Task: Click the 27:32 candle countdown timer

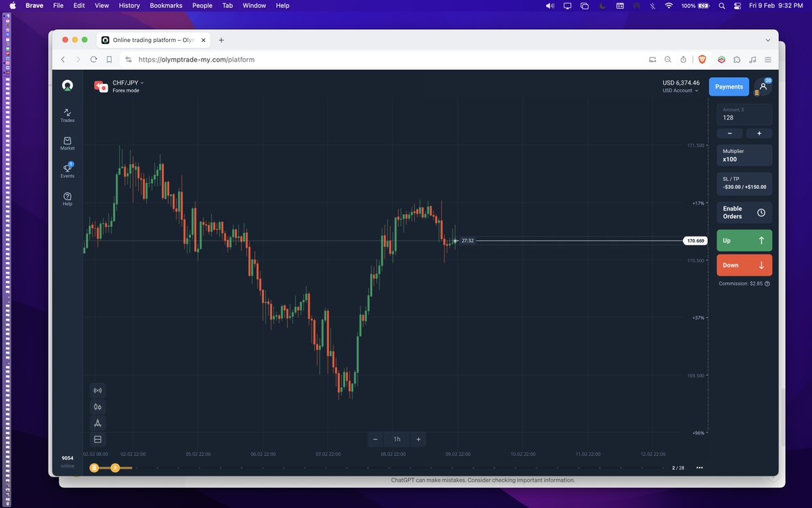Action: [468, 240]
